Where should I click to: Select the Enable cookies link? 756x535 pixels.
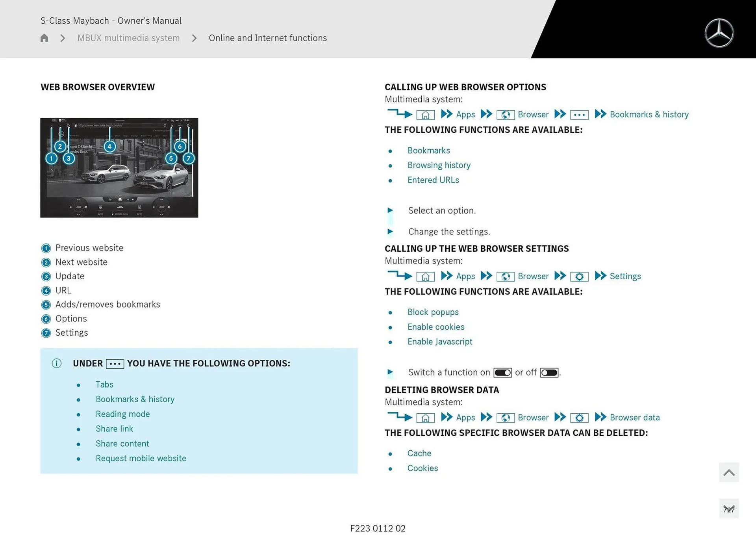(436, 327)
